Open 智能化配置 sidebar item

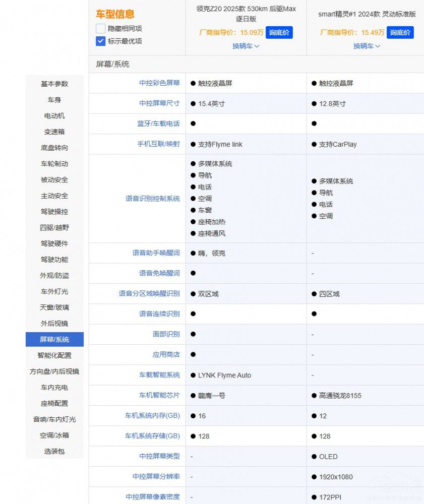point(54,355)
